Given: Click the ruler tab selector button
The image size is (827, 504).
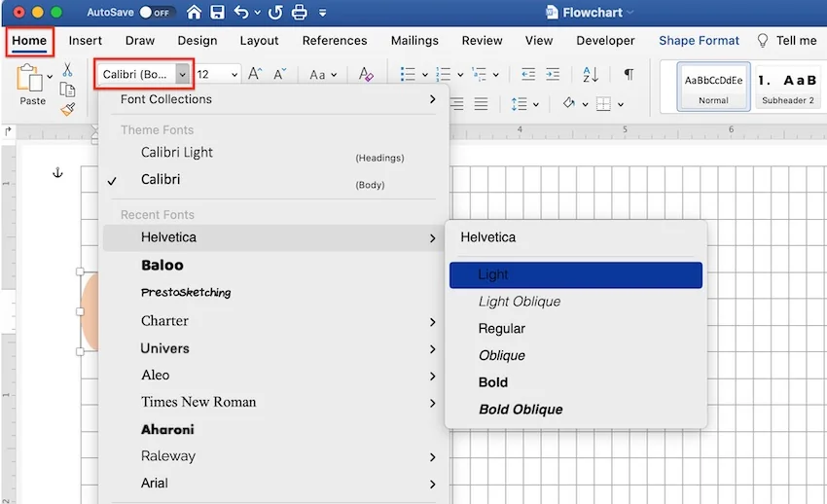Looking at the screenshot, I should click(x=8, y=130).
